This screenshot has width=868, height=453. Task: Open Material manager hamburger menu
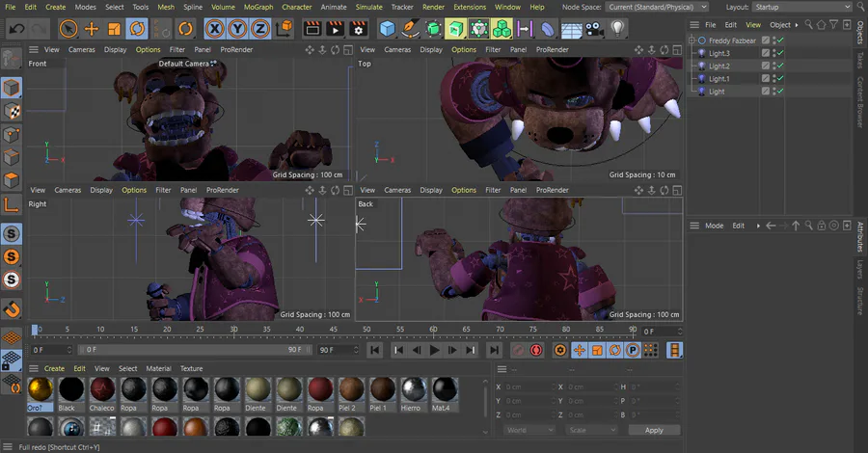coord(34,368)
